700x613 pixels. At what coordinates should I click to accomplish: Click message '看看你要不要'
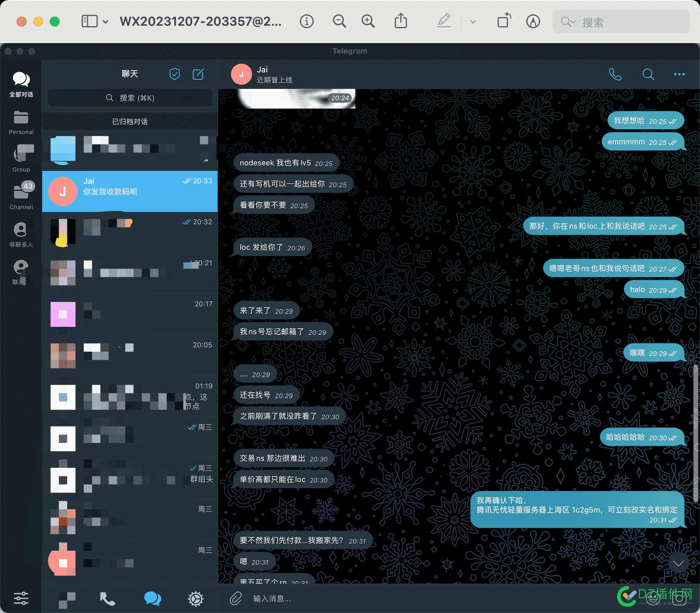(x=274, y=205)
